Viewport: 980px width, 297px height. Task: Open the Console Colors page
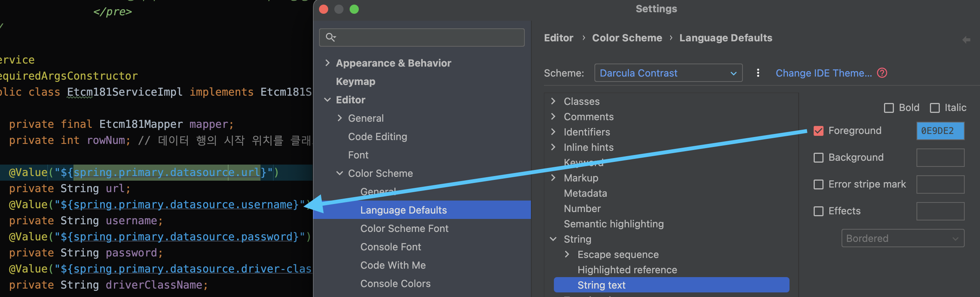(395, 284)
